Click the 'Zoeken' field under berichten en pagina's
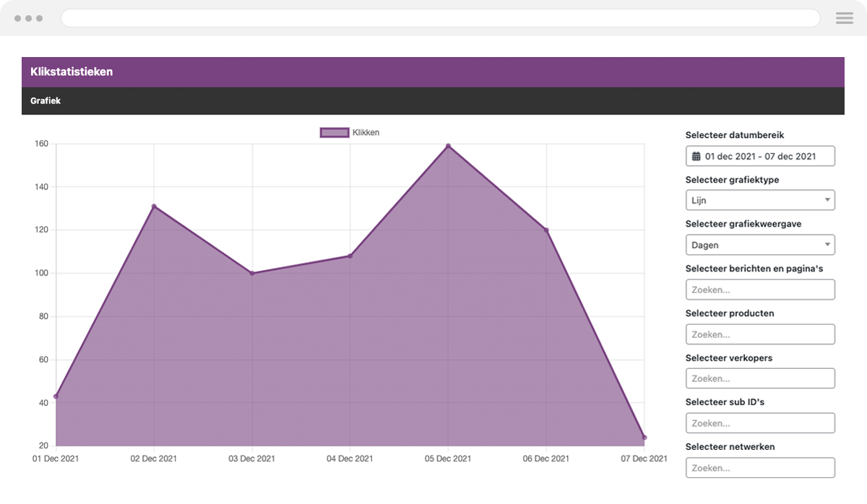The width and height of the screenshot is (867, 504). [x=760, y=290]
